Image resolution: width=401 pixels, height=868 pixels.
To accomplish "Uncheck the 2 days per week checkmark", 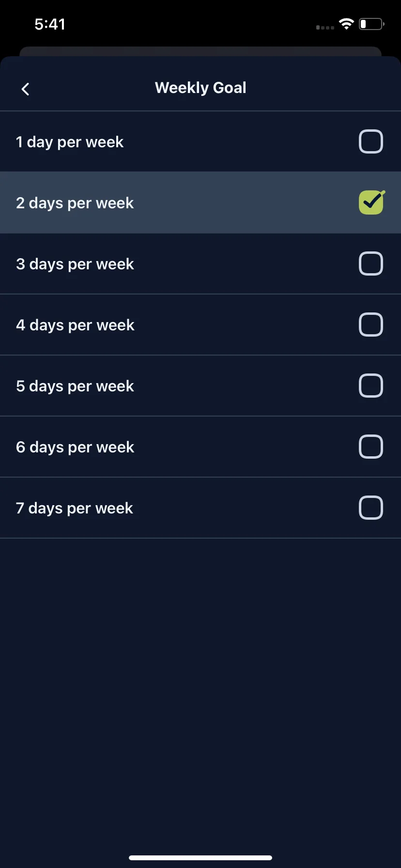I will point(371,202).
